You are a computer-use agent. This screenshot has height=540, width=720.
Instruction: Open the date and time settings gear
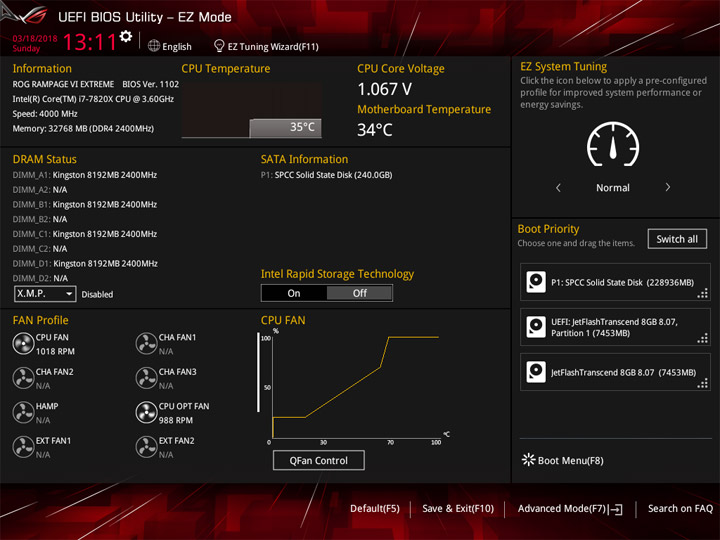pos(126,36)
